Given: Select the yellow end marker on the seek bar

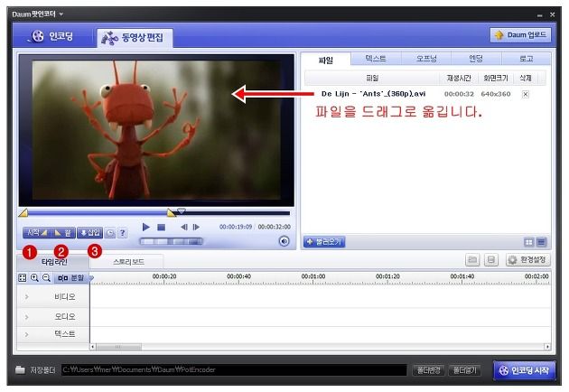Looking at the screenshot, I should click(x=172, y=212).
